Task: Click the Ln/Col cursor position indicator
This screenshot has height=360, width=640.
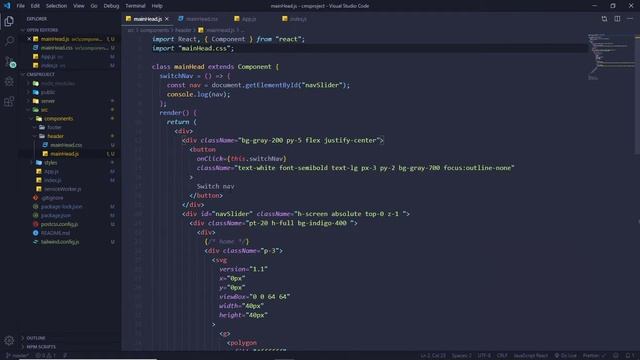Action: tap(433, 356)
